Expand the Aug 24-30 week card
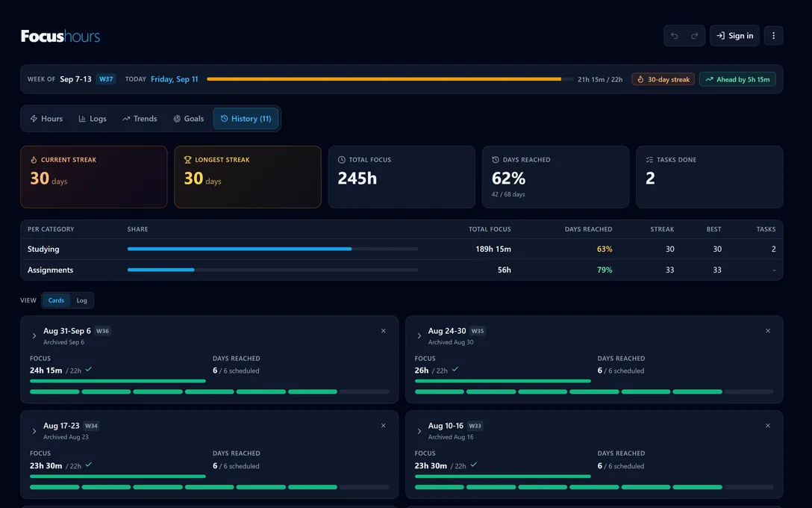This screenshot has height=508, width=812. pyautogui.click(x=419, y=336)
